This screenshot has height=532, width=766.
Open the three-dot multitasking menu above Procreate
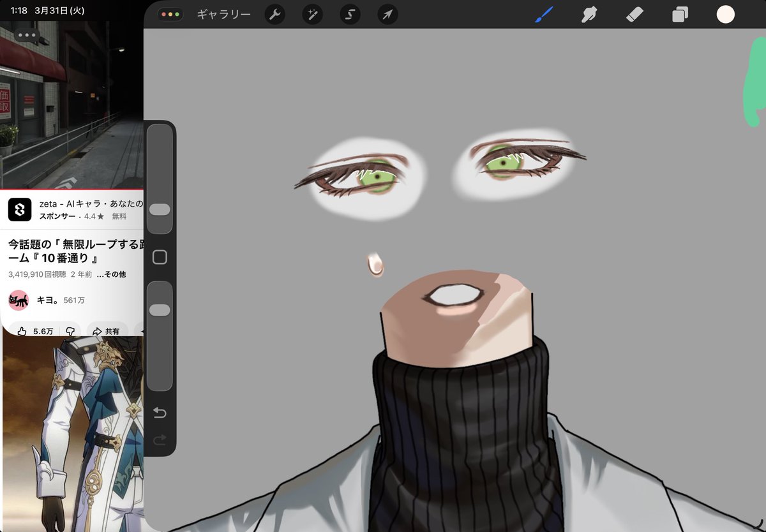(170, 14)
